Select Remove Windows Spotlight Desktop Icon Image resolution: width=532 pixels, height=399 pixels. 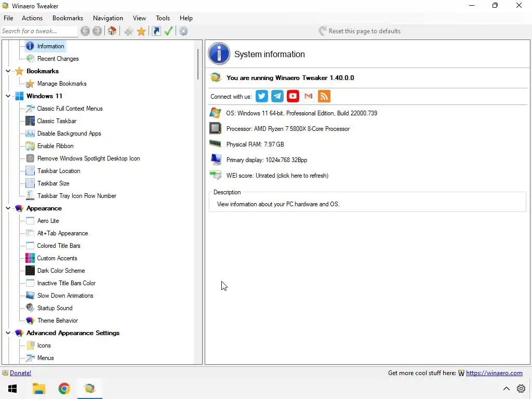click(x=88, y=158)
